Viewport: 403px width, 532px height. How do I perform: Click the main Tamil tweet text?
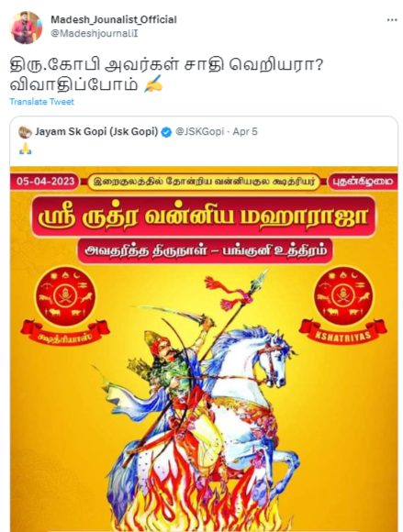[166, 74]
